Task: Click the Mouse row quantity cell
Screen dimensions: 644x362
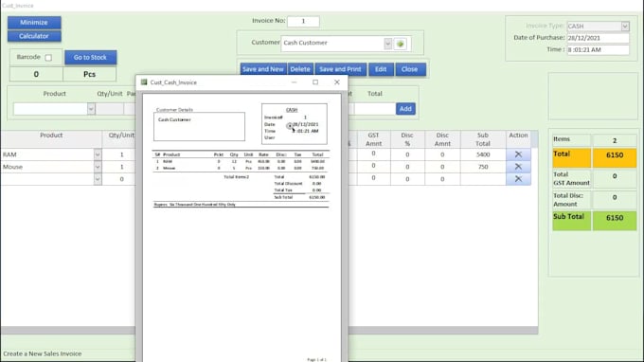Action: 119,167
